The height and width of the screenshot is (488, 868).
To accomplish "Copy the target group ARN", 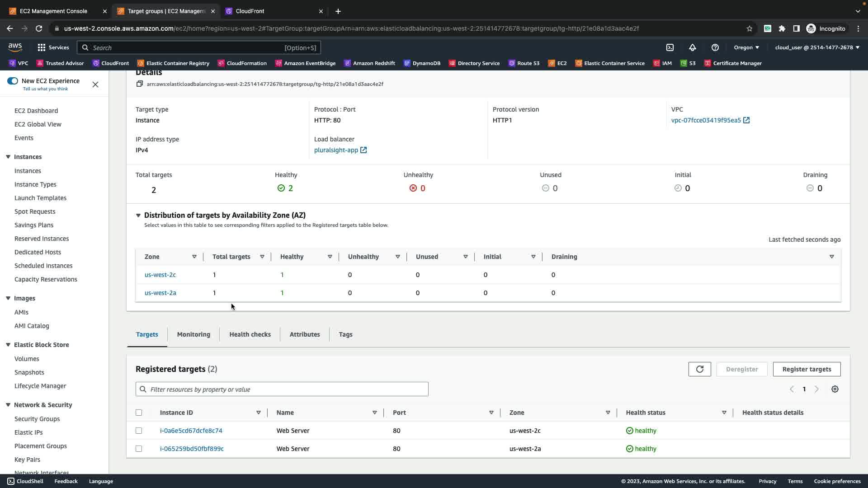I will point(140,84).
